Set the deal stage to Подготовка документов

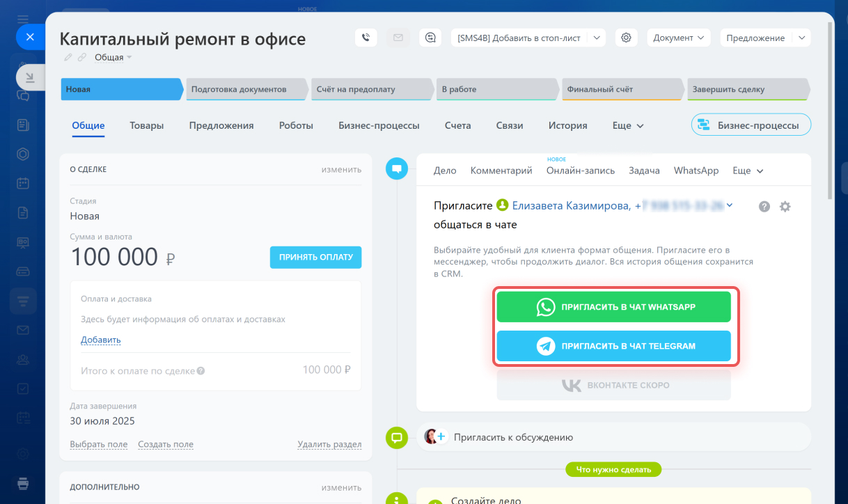pyautogui.click(x=247, y=90)
